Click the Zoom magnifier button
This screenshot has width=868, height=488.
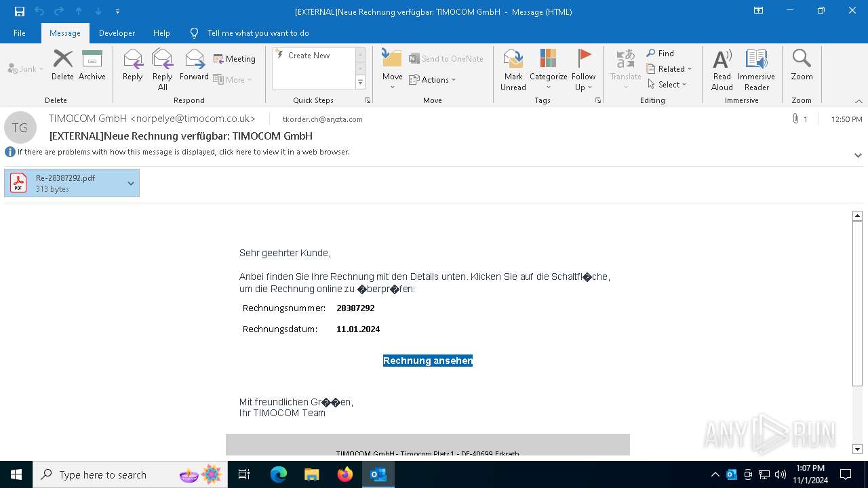pos(802,65)
